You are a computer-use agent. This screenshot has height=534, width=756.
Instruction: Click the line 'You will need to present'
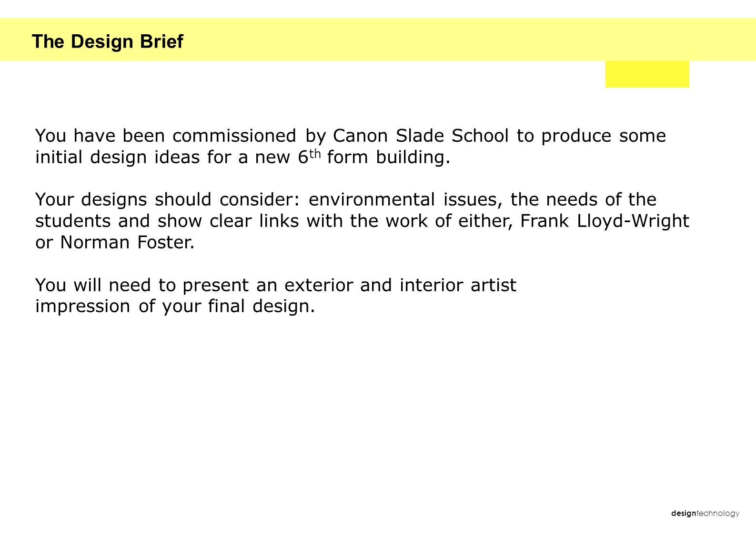(276, 285)
